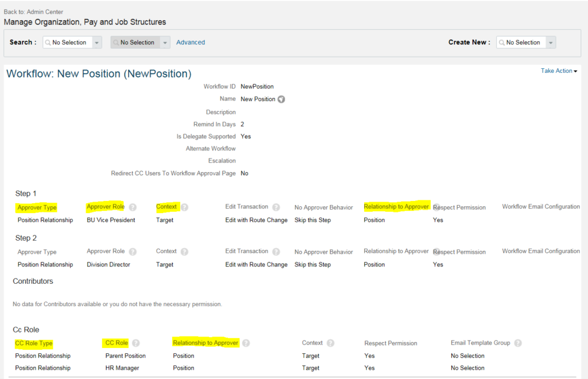Open help icon beside Cc Role Context
Screen dimensions: 588x379
pos(330,343)
